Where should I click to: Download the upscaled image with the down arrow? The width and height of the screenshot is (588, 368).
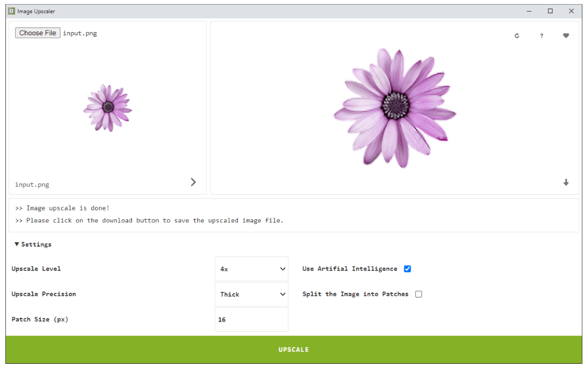566,182
